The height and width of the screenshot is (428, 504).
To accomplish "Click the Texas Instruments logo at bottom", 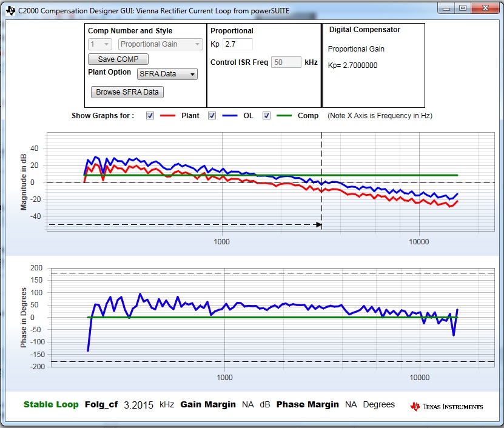I will tap(447, 406).
